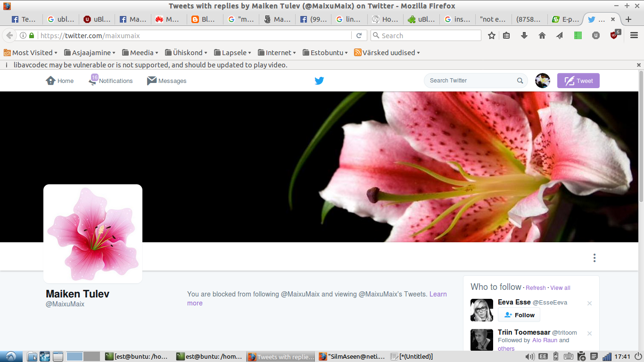
Task: Dismiss the Eeva Esse suggestion
Action: [589, 304]
